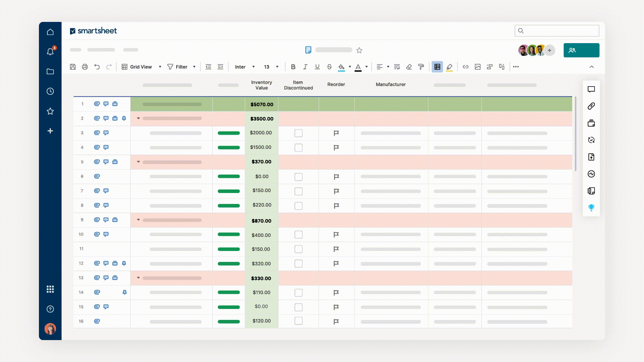Undo the last change
The width and height of the screenshot is (644, 362).
coord(96,66)
